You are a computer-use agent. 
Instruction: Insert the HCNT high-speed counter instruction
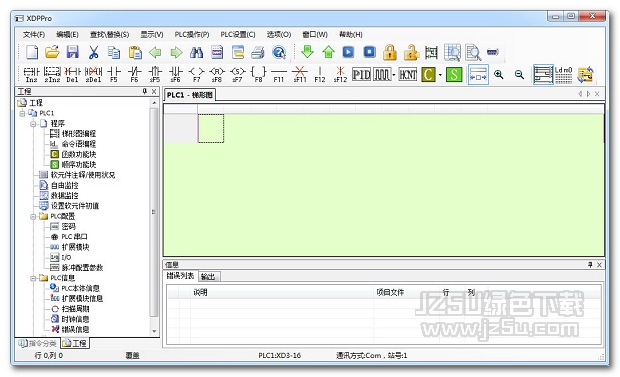tap(408, 74)
